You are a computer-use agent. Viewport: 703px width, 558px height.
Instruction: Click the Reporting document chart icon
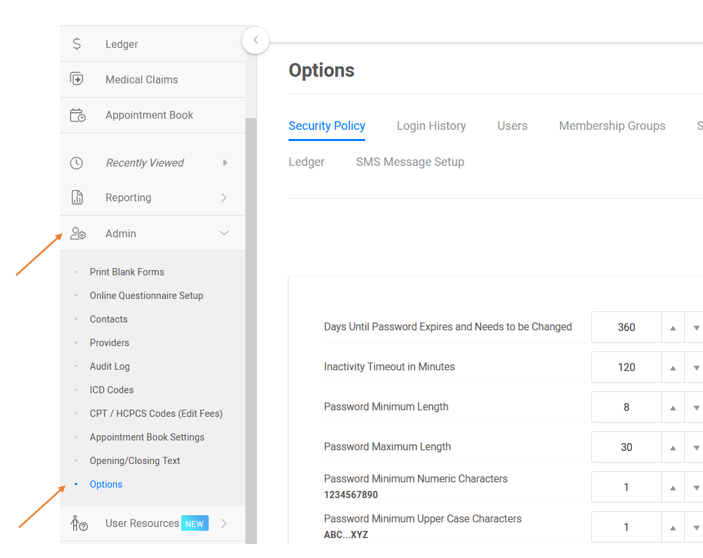[77, 197]
